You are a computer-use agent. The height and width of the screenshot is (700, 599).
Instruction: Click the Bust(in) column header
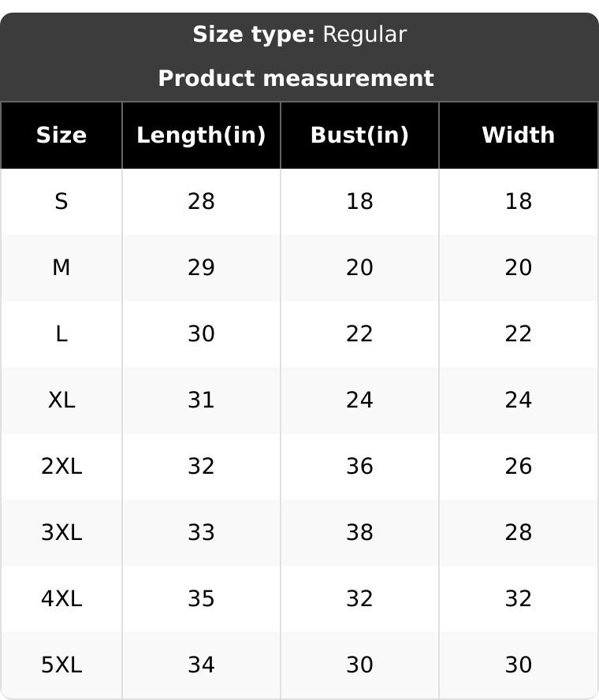(x=359, y=135)
